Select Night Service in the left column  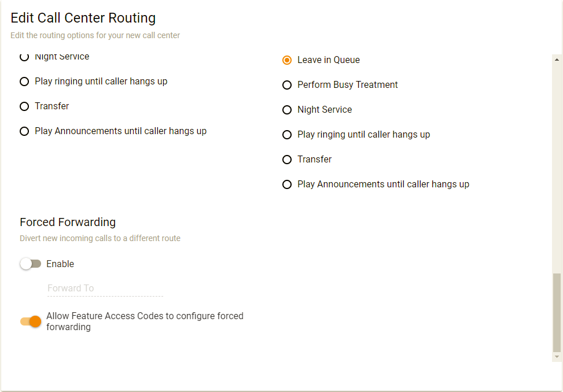point(24,57)
